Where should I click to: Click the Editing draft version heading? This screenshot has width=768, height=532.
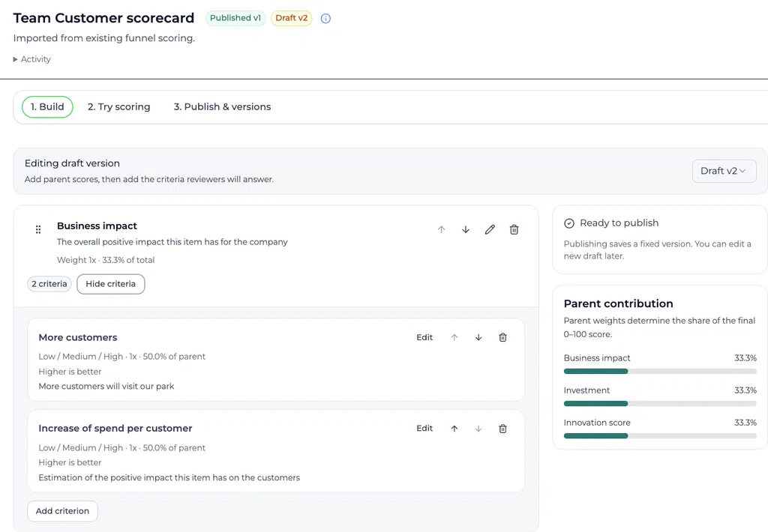click(x=72, y=163)
